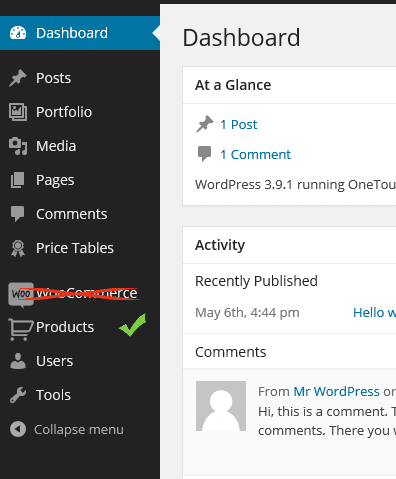
Task: Click the May 6th, 4:44 pm date
Action: tap(247, 313)
